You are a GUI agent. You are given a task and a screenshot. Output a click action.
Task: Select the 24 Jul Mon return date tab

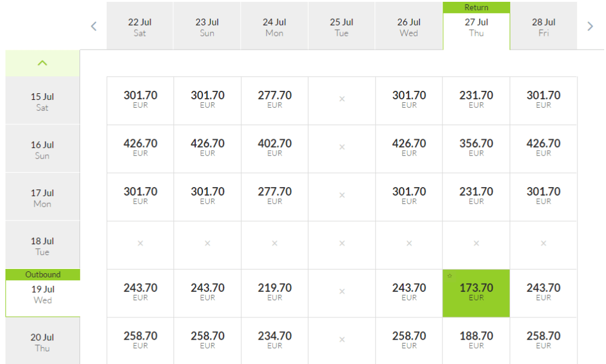tap(275, 27)
